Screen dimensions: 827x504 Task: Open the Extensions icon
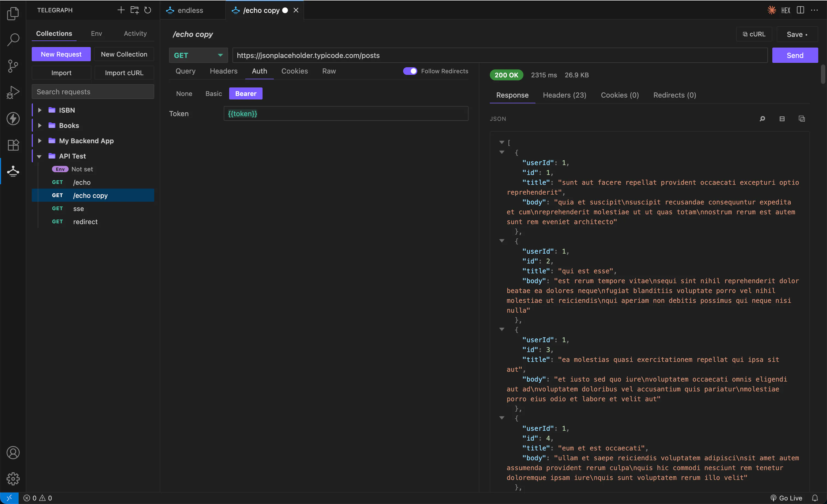[13, 145]
